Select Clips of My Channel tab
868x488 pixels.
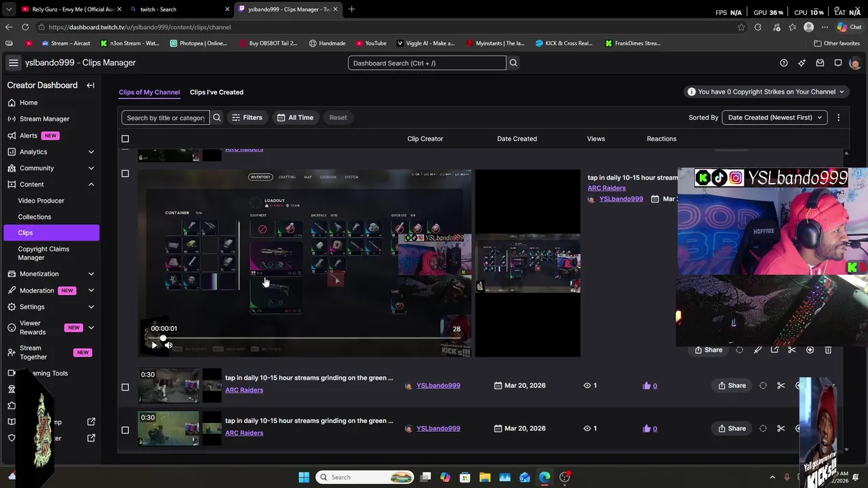click(149, 92)
